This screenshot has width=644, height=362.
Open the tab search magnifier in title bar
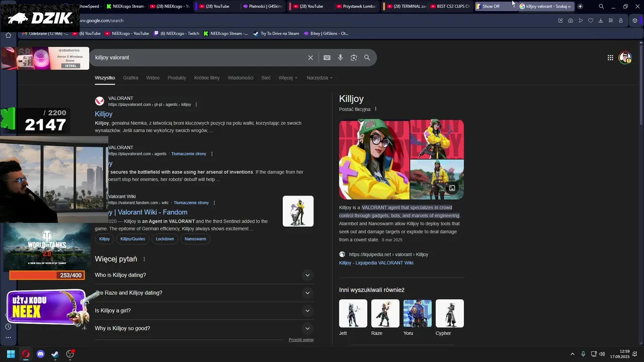pyautogui.click(x=601, y=7)
